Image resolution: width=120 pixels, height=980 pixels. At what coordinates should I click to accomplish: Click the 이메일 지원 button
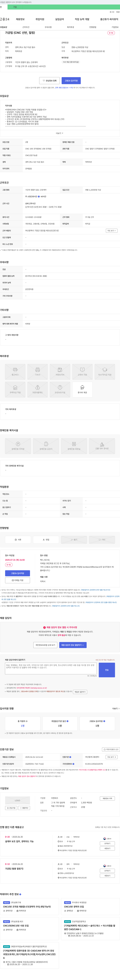pyautogui.click(x=17, y=580)
